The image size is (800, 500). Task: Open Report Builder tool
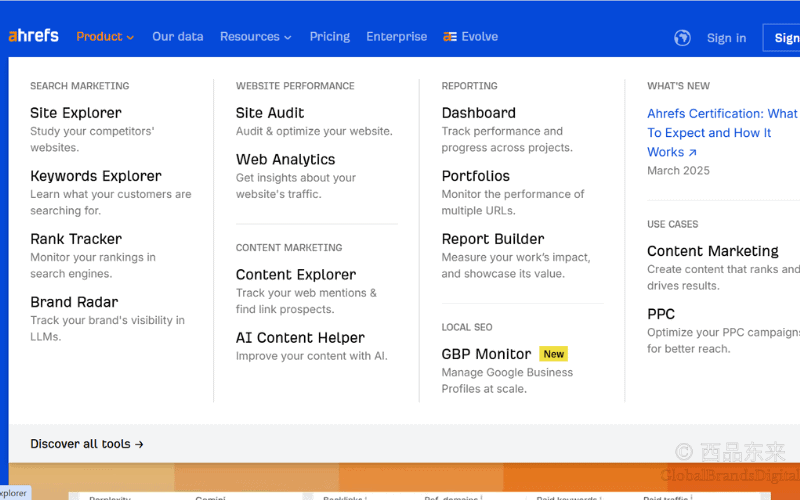point(493,239)
